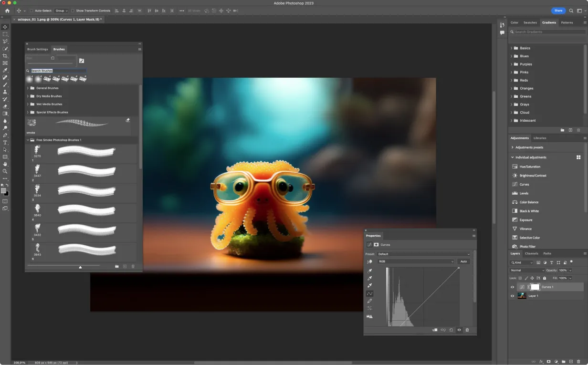Click the pencil draw-curve icon in Properties
This screenshot has height=365, width=588.
coord(370,301)
